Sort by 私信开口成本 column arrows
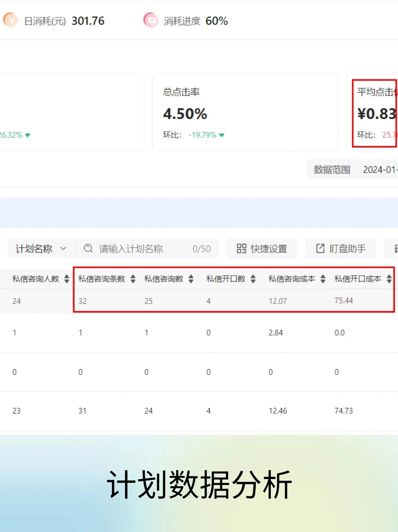This screenshot has height=532, width=398. point(389,279)
